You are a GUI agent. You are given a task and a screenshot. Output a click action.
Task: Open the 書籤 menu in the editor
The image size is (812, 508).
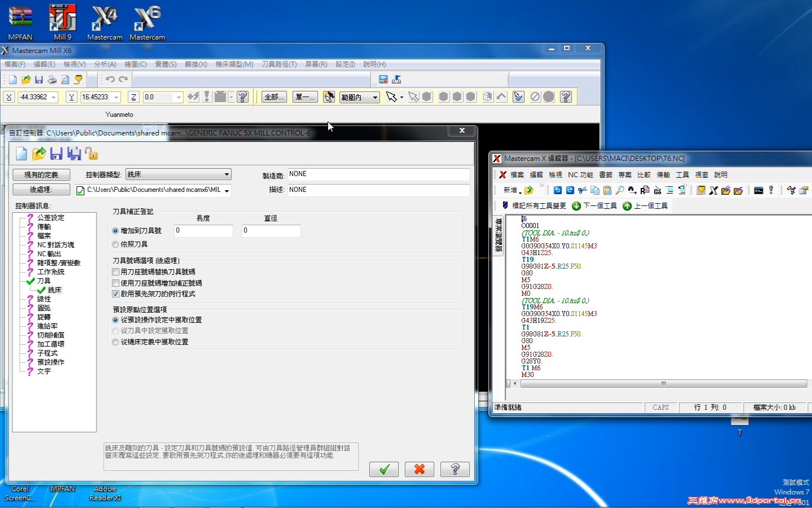[606, 175]
